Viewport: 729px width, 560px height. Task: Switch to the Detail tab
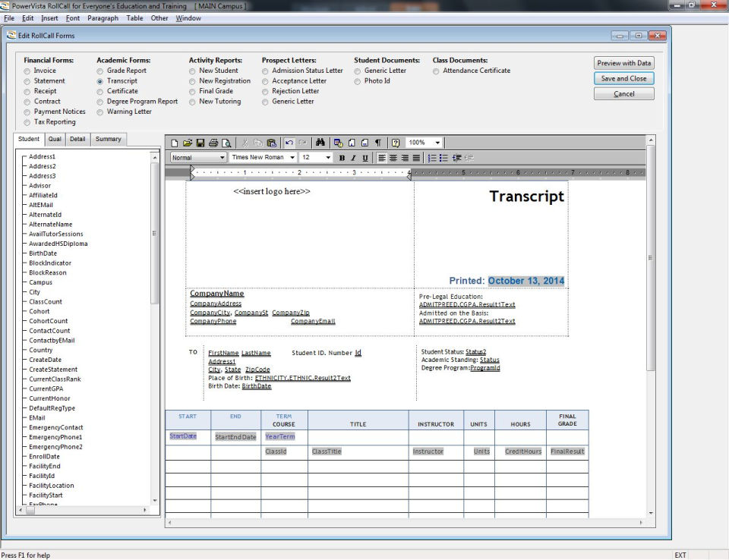click(x=77, y=139)
